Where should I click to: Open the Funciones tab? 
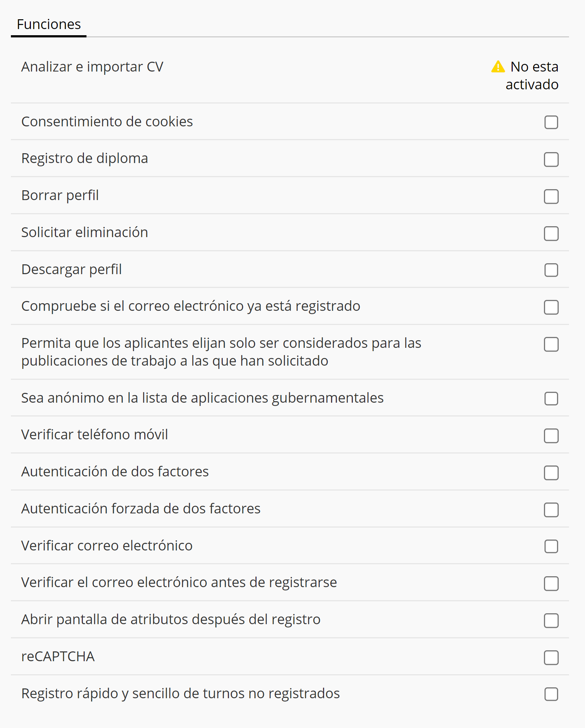tap(49, 24)
